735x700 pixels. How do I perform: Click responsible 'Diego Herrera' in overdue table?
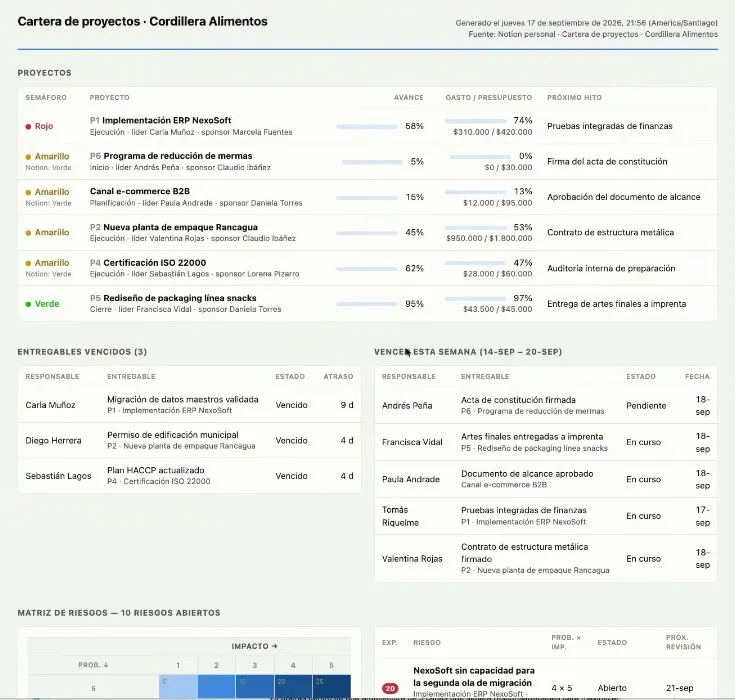click(53, 440)
